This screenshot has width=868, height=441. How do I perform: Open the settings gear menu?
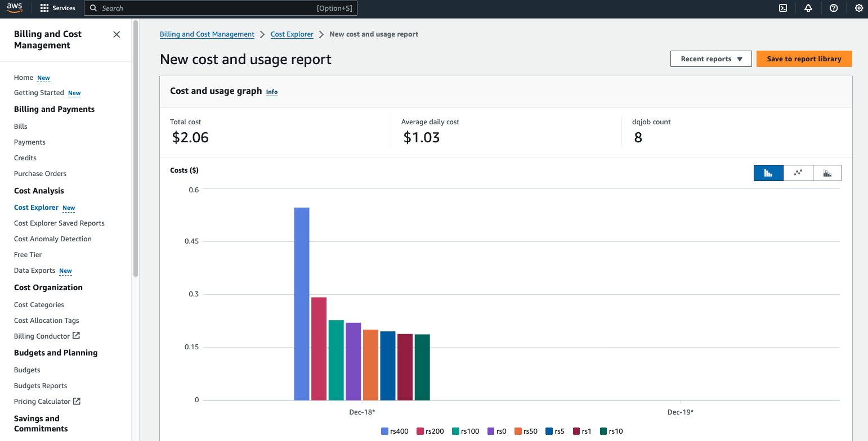(x=859, y=8)
